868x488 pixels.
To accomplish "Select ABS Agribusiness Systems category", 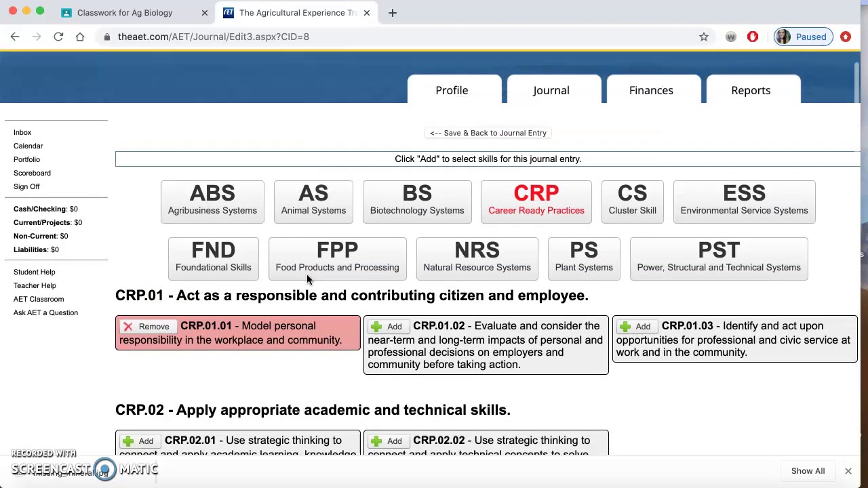I will pos(212,201).
